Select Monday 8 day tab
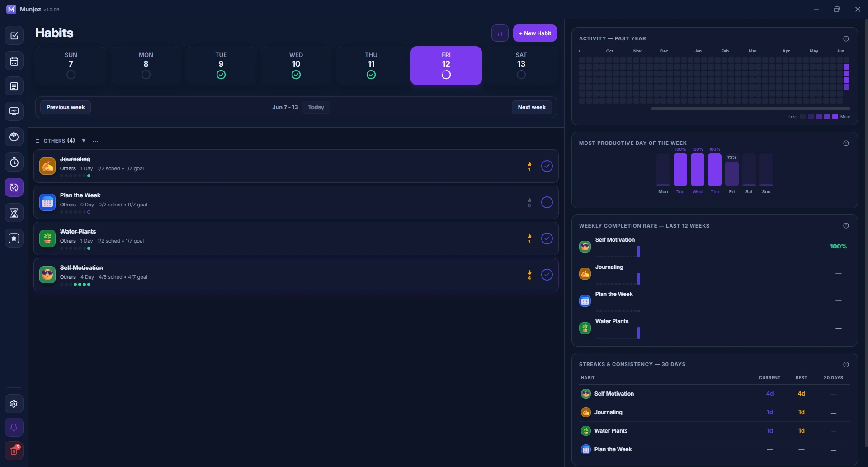This screenshot has height=467, width=868. [146, 66]
